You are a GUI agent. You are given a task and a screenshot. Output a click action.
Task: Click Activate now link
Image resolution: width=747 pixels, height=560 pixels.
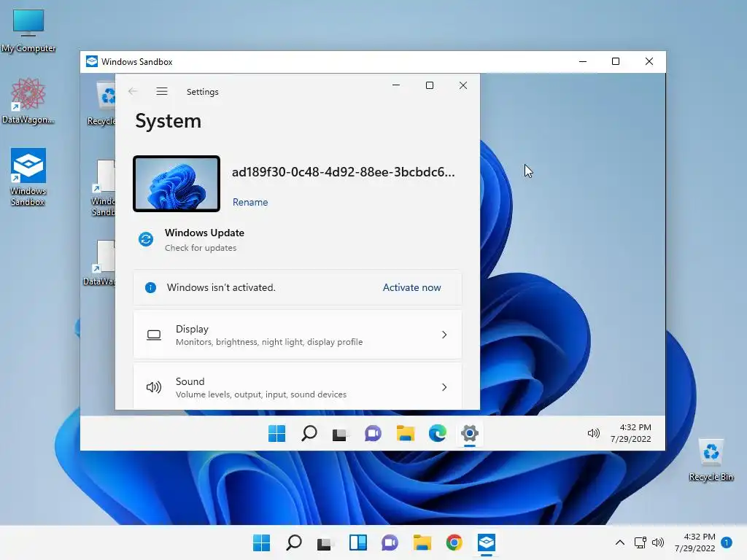pyautogui.click(x=411, y=287)
